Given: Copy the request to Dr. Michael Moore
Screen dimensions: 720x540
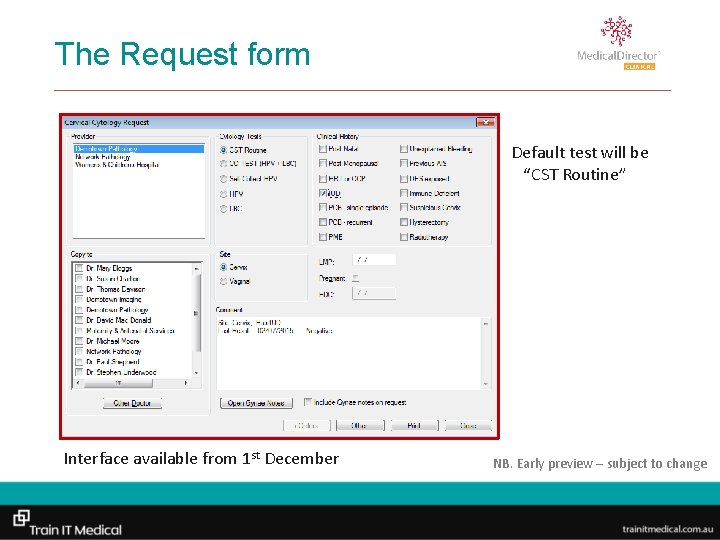Looking at the screenshot, I should (x=79, y=341).
